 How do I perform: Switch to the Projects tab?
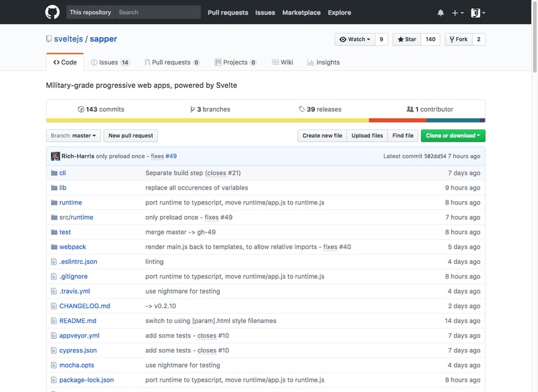[x=236, y=63]
